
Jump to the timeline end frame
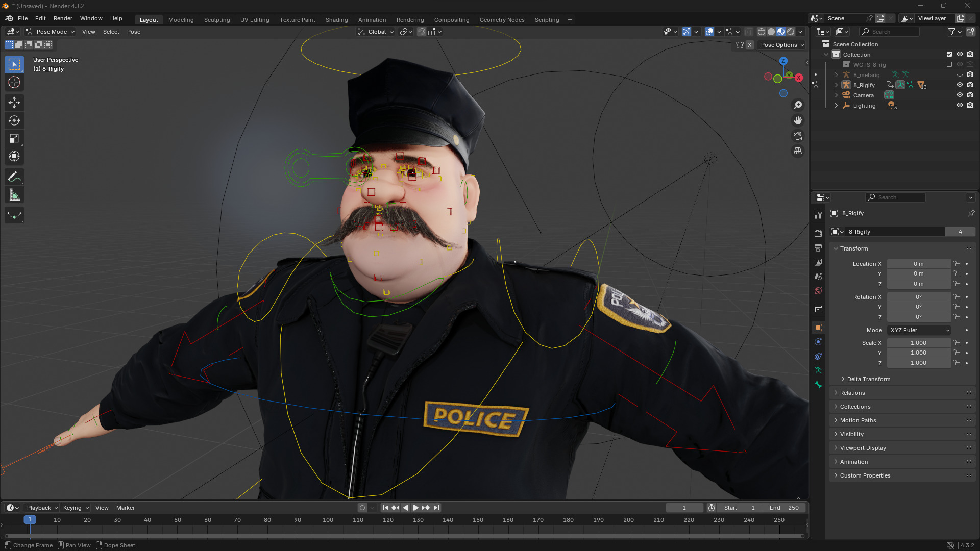point(436,508)
